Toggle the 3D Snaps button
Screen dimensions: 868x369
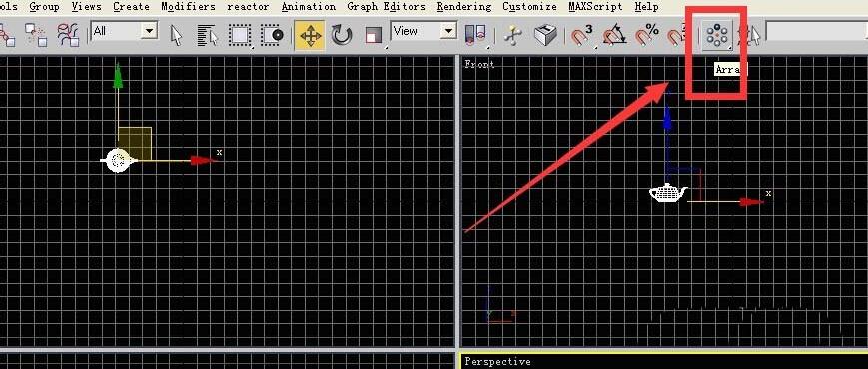pos(581,36)
